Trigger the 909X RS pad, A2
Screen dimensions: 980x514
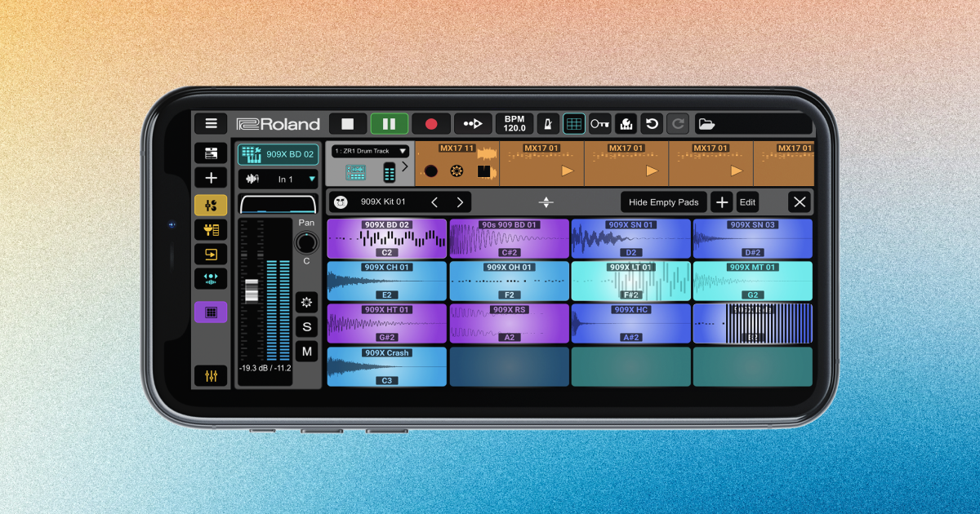509,323
